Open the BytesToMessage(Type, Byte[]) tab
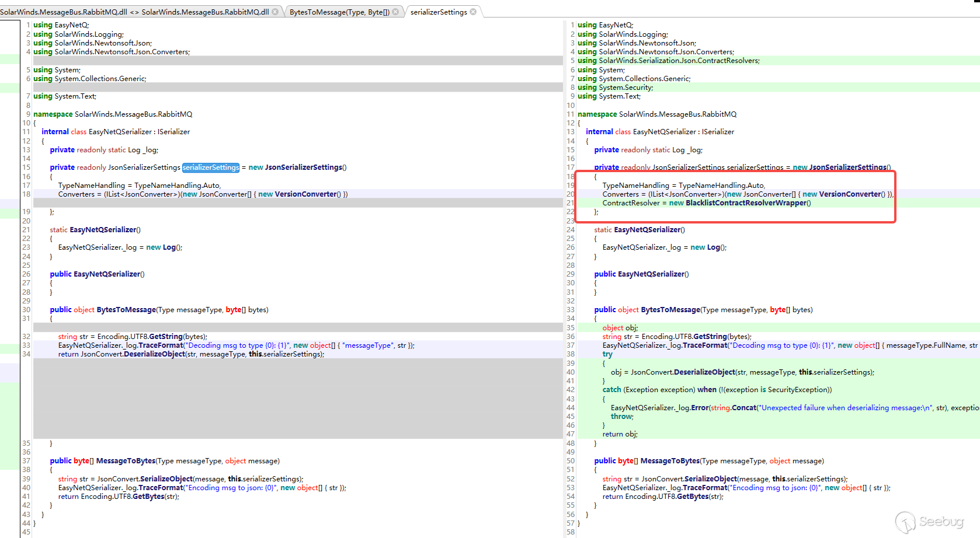The image size is (980, 538). [339, 12]
